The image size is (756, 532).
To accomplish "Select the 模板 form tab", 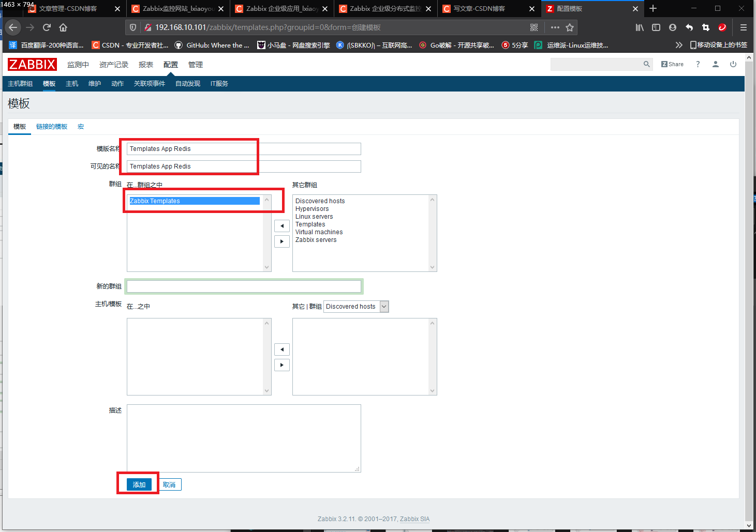I will (x=20, y=127).
